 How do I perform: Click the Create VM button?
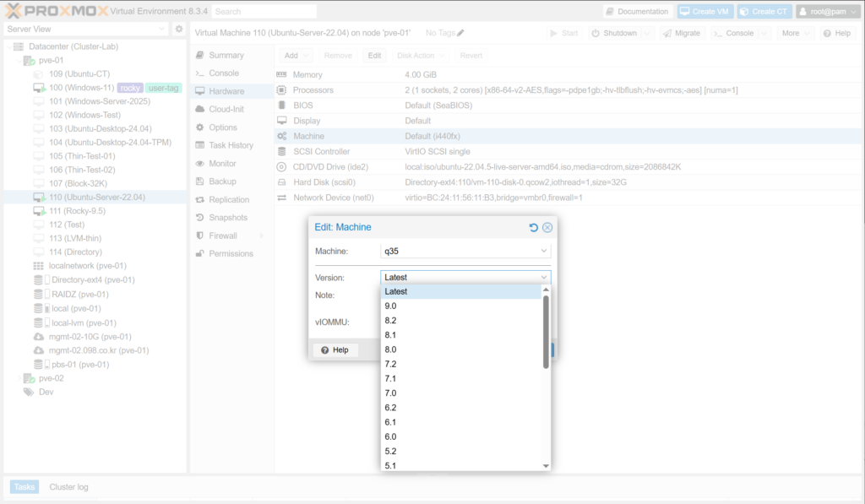[705, 12]
